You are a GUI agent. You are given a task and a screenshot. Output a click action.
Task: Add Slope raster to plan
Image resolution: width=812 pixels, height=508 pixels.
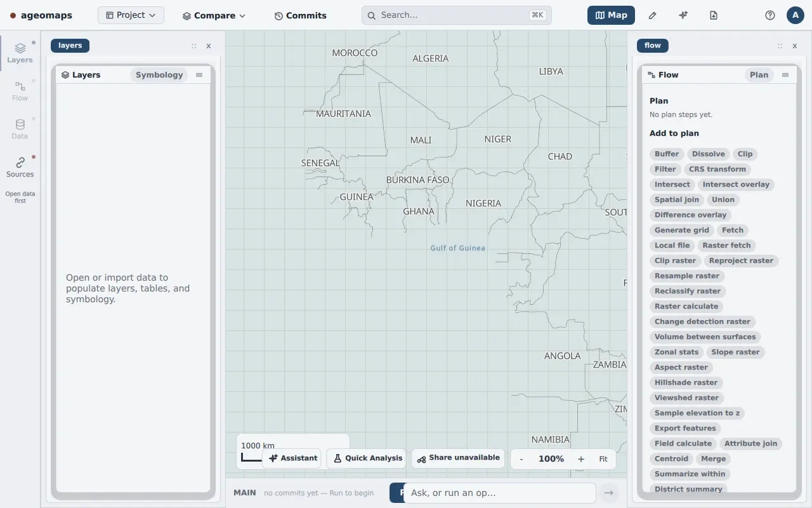(x=736, y=352)
